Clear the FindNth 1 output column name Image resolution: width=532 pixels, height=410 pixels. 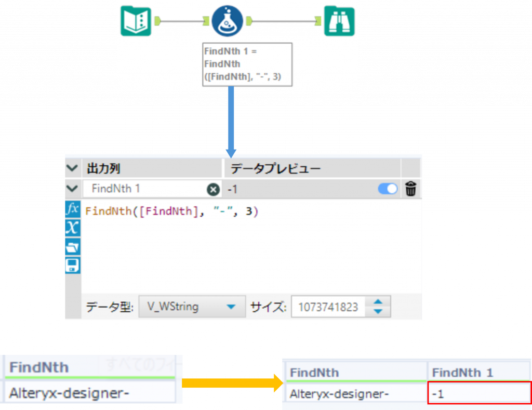213,189
